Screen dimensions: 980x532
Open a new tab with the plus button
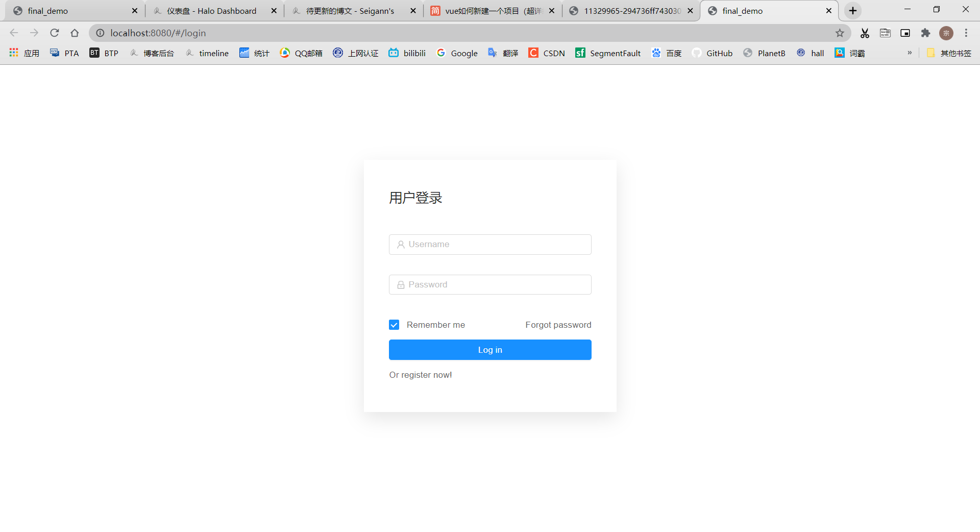853,11
